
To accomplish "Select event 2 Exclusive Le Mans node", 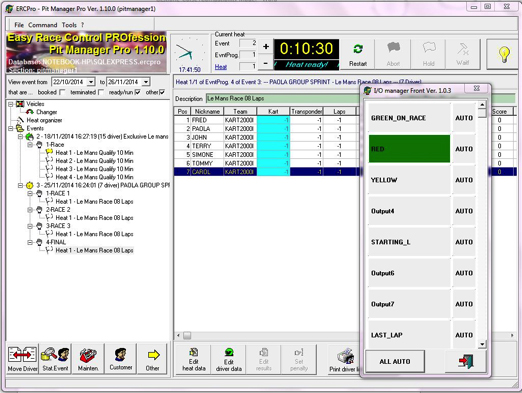I will 102,136.
